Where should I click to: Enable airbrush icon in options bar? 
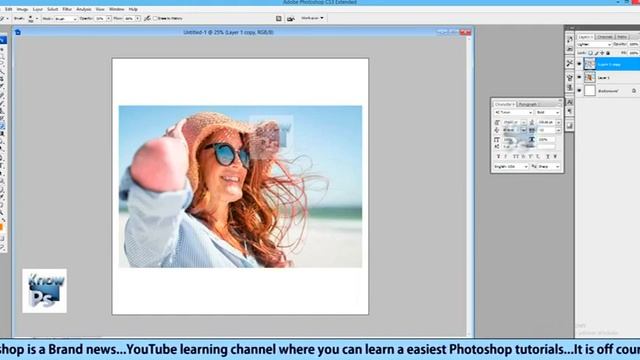click(147, 18)
